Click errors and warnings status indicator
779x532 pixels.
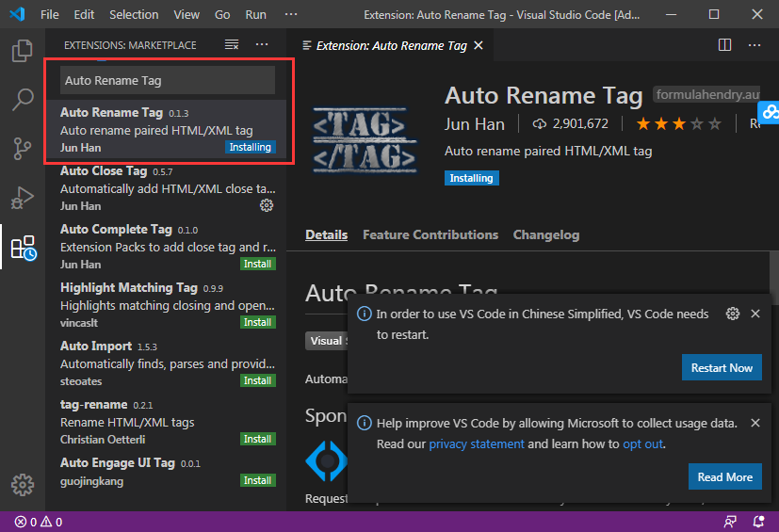[39, 522]
